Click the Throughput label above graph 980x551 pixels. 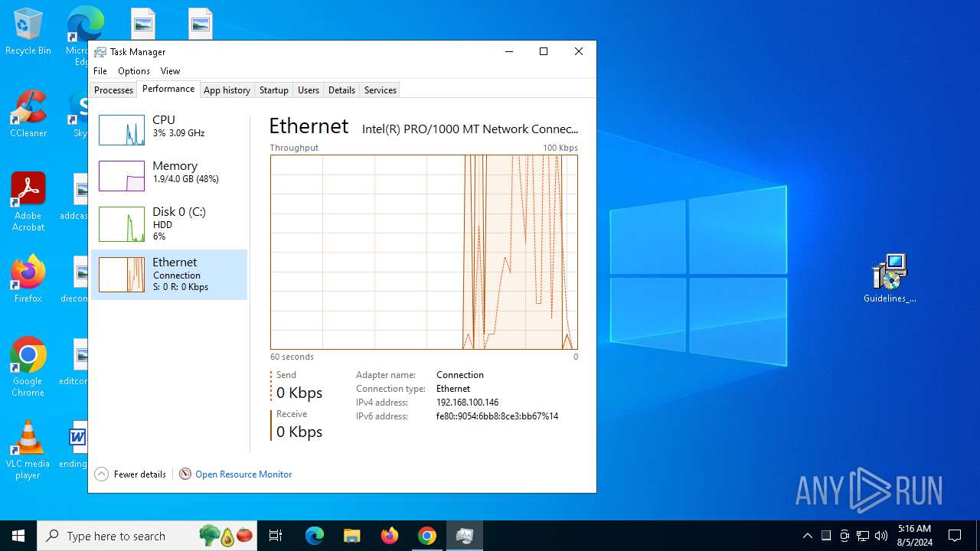(x=294, y=148)
